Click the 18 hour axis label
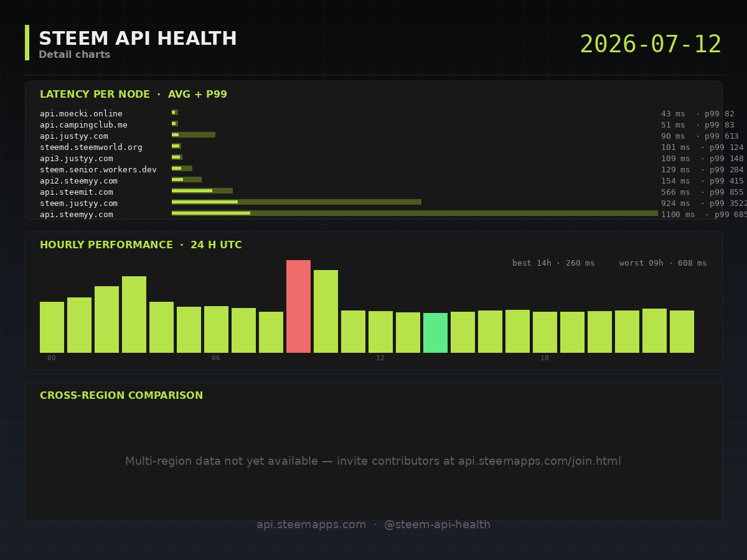The height and width of the screenshot is (560, 747). [x=545, y=358]
